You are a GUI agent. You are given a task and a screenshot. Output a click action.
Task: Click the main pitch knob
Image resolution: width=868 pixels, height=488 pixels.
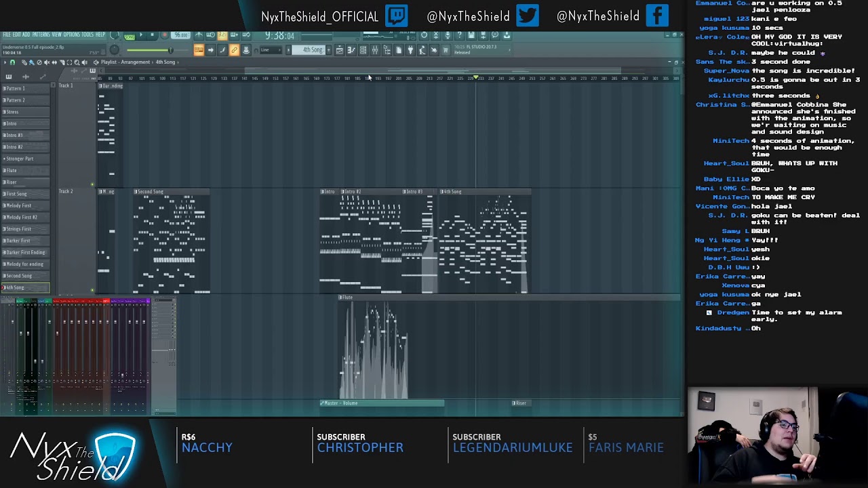pyautogui.click(x=115, y=49)
